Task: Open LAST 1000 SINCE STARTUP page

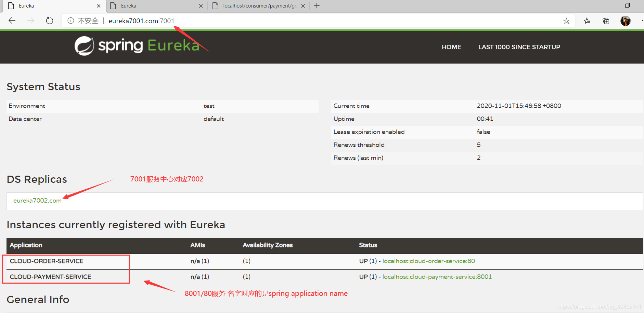Action: (519, 47)
